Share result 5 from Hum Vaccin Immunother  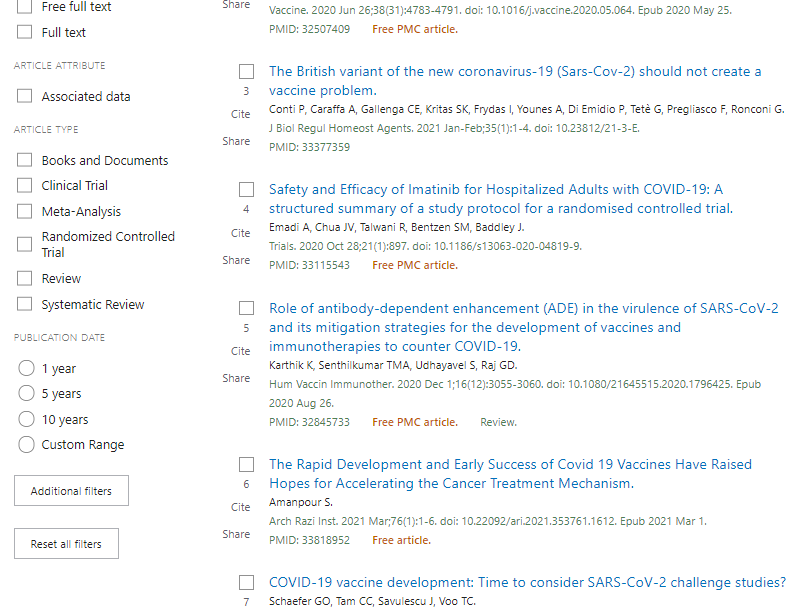[x=236, y=378]
